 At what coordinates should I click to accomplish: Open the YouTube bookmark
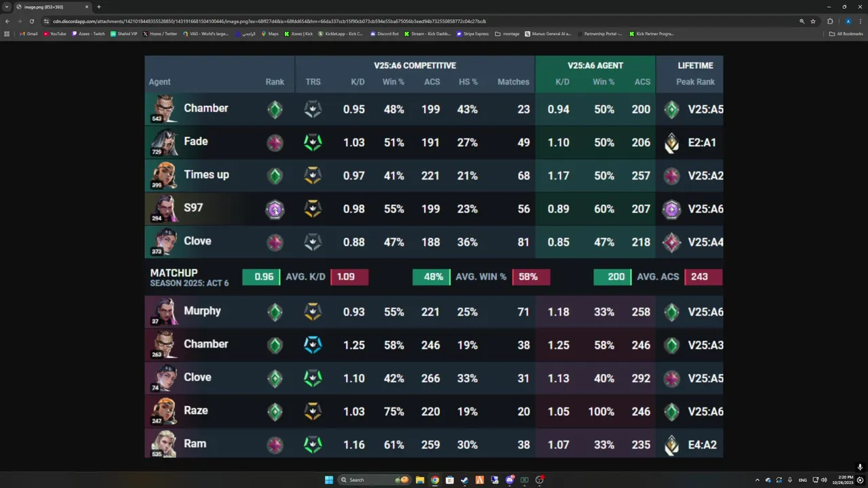tap(55, 34)
